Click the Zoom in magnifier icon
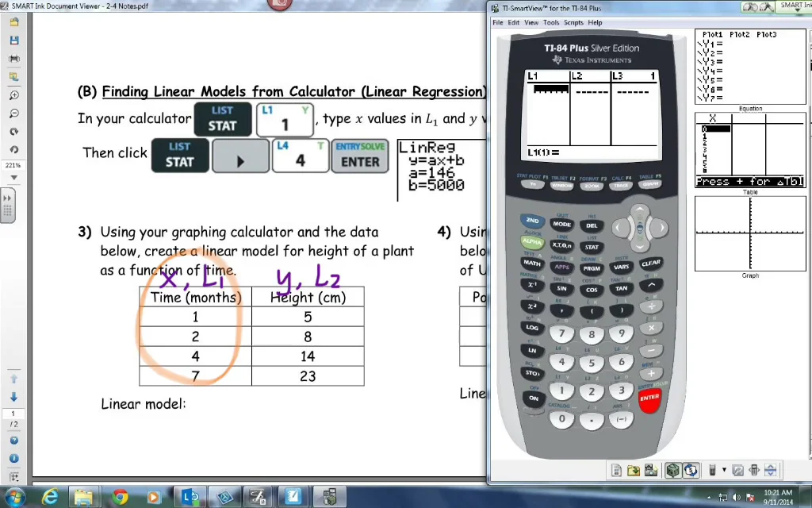The image size is (812, 508). click(x=14, y=95)
